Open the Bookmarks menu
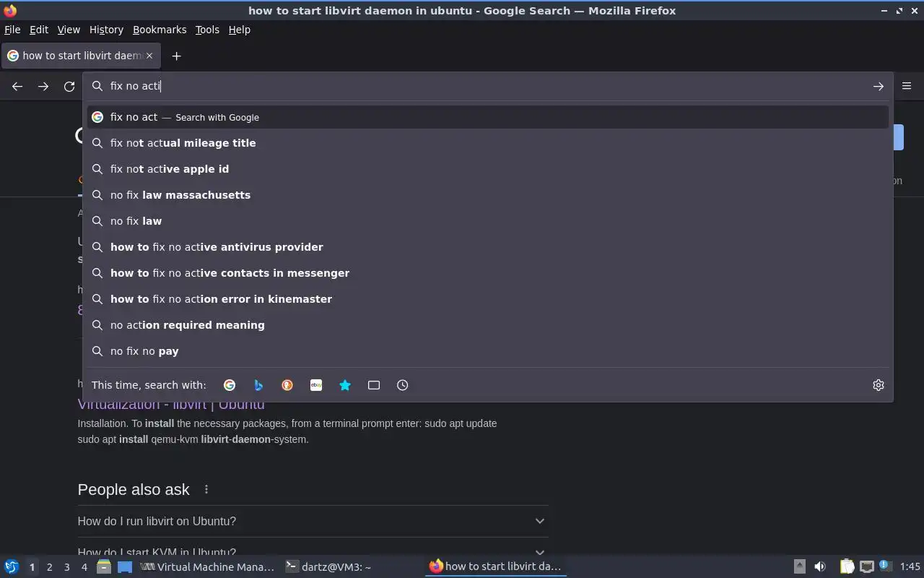Screen dimensions: 924x578 pyautogui.click(x=160, y=30)
